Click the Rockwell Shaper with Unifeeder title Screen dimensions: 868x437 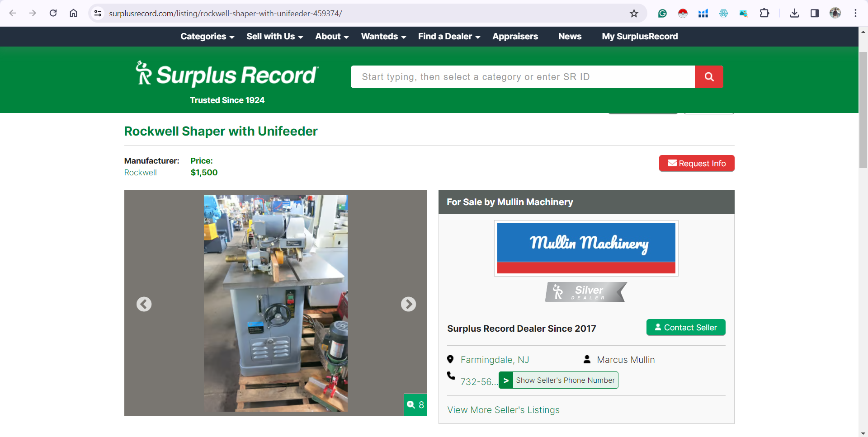pyautogui.click(x=221, y=131)
